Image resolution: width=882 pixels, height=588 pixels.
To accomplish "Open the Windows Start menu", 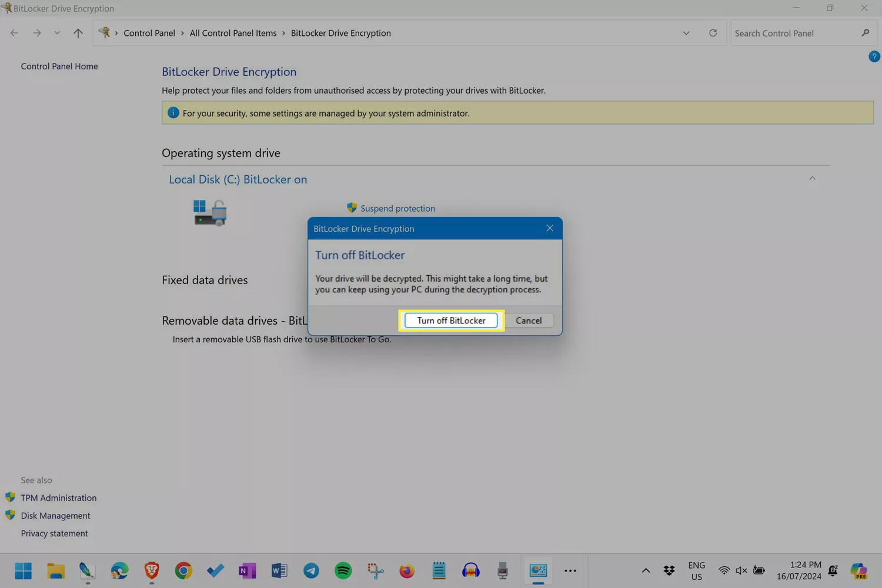I will click(x=24, y=571).
